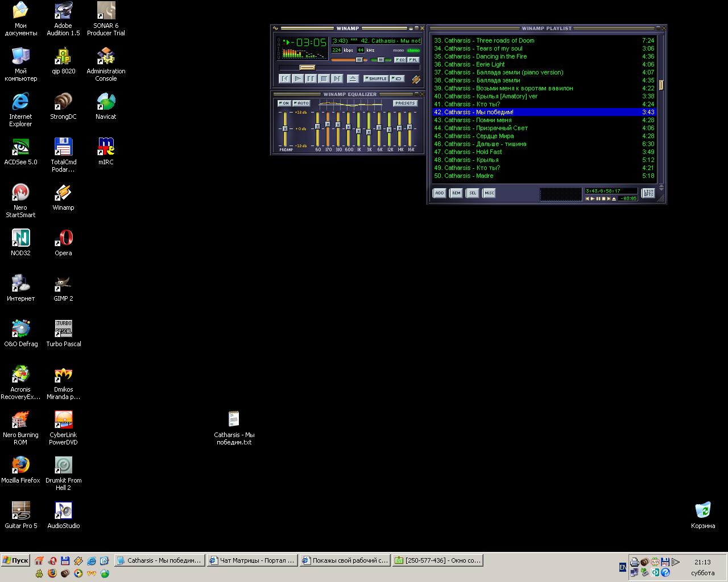
Task: Select Drumkit From Hell 2 icon
Action: pos(63,473)
